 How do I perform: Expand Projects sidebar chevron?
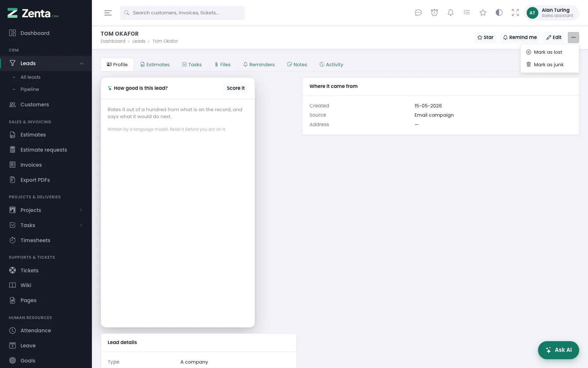click(x=81, y=210)
